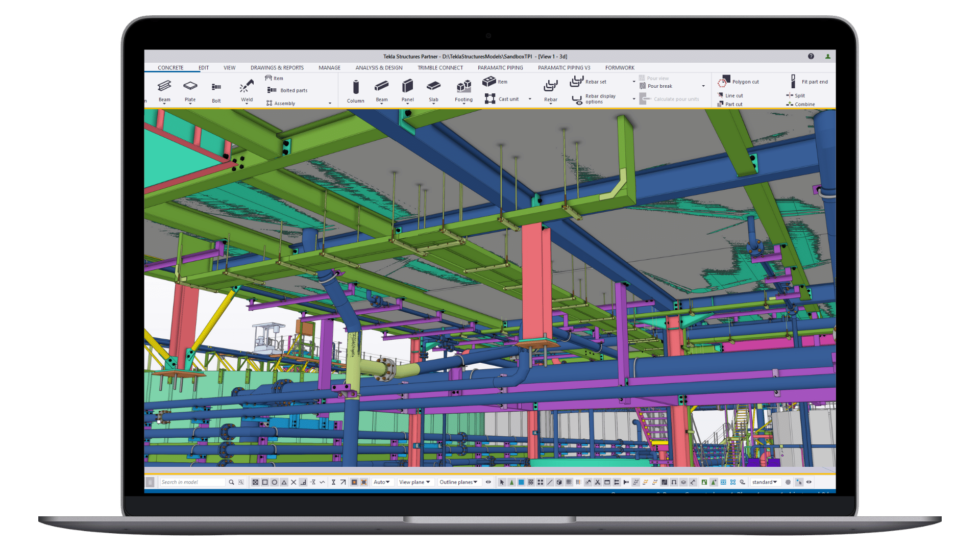The image size is (980, 551).
Task: Toggle eye icon beside Outline planes
Action: pos(488,482)
